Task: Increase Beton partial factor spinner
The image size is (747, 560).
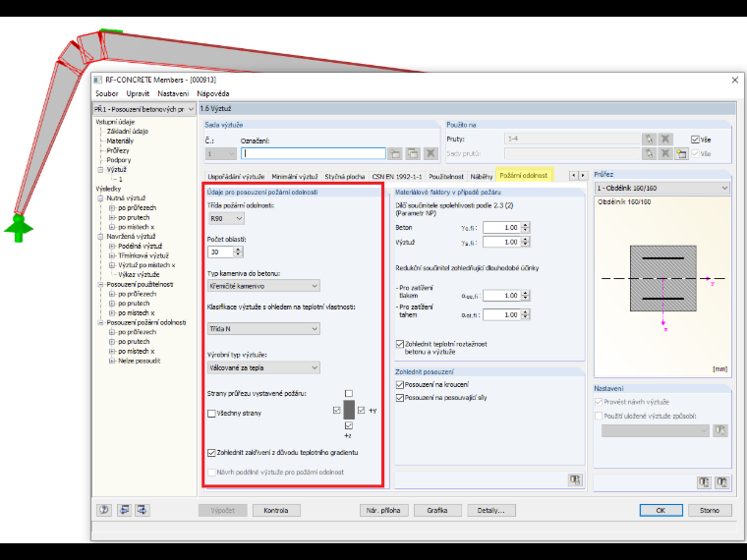Action: (x=526, y=225)
